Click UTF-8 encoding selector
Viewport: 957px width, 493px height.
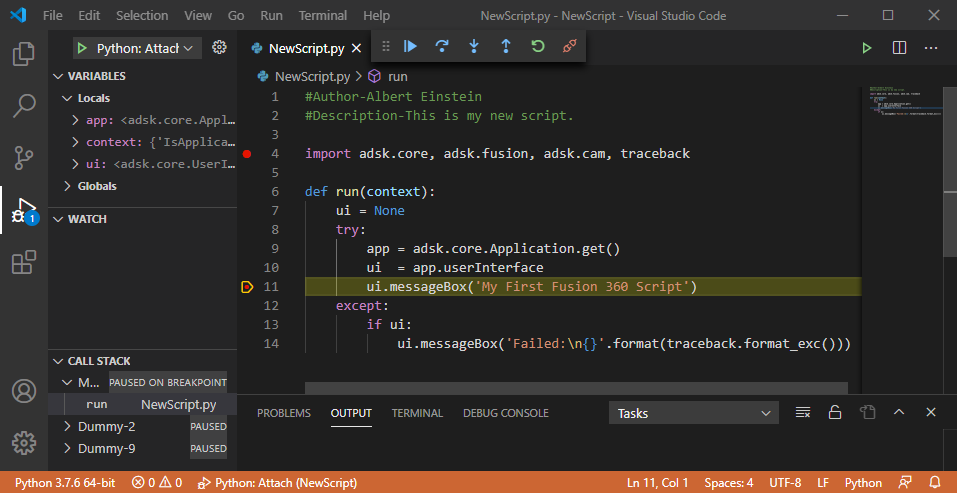[x=785, y=483]
